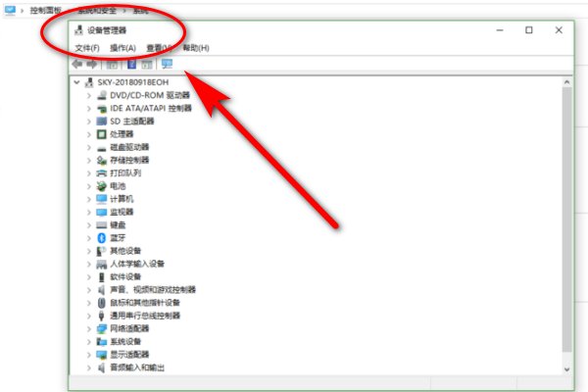Click 控制面板 in the background window breadcrumb
Screen dimensions: 588x392
[46, 10]
